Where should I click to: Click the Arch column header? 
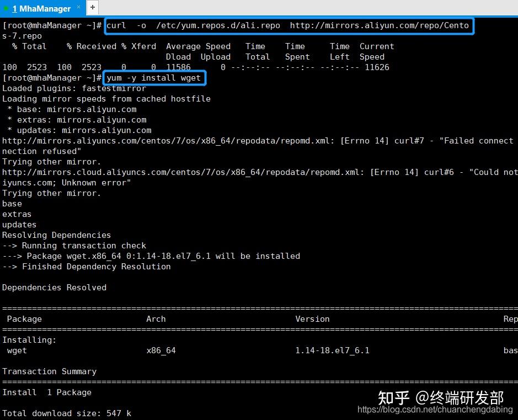156,318
